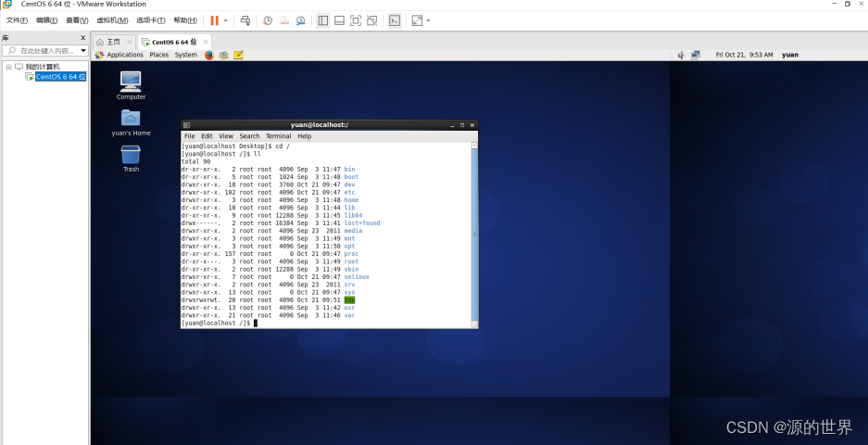Open the dropdown beside the stretch display icon
Screen dimensions: 868x445
click(428, 20)
